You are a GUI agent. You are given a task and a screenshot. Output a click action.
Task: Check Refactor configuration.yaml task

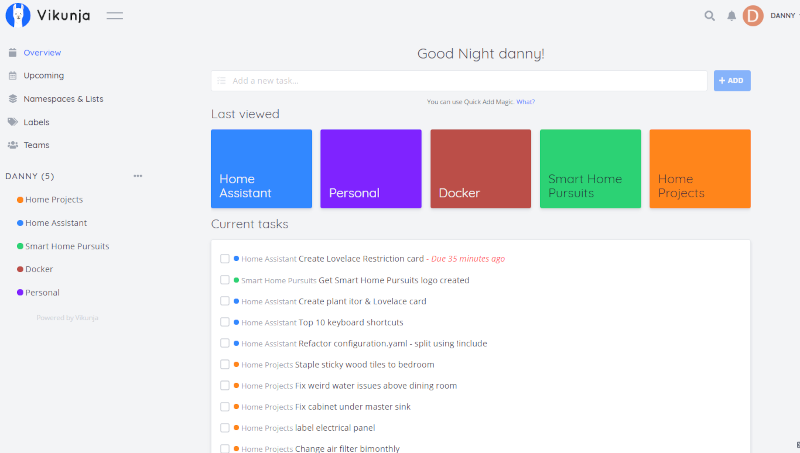click(x=224, y=343)
